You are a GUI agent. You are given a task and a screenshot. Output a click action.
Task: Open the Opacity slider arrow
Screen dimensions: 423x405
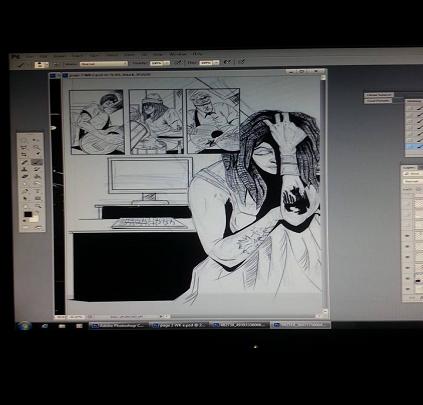tap(166, 63)
